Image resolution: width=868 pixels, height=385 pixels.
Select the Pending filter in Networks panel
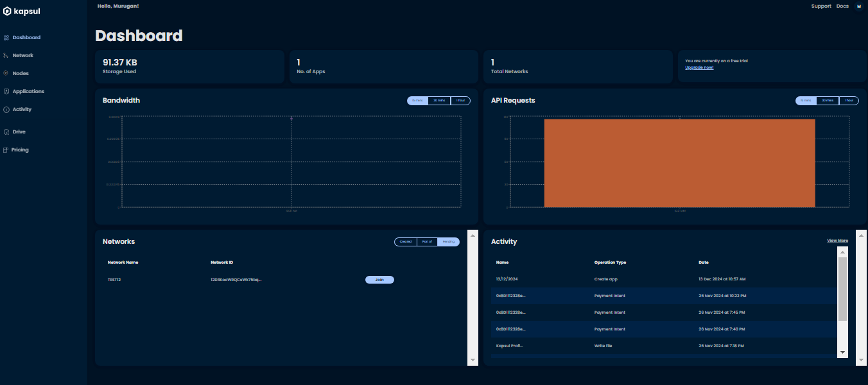pos(449,242)
